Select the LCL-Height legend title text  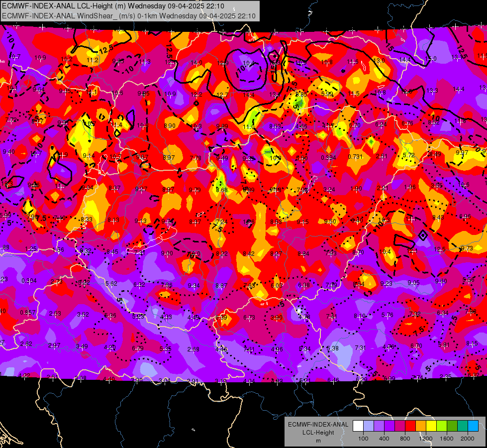click(x=318, y=433)
